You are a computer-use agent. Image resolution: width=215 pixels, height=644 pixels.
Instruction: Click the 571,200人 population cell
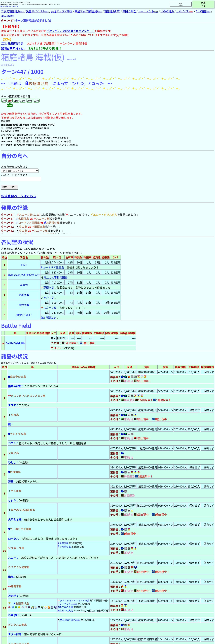tap(116, 372)
